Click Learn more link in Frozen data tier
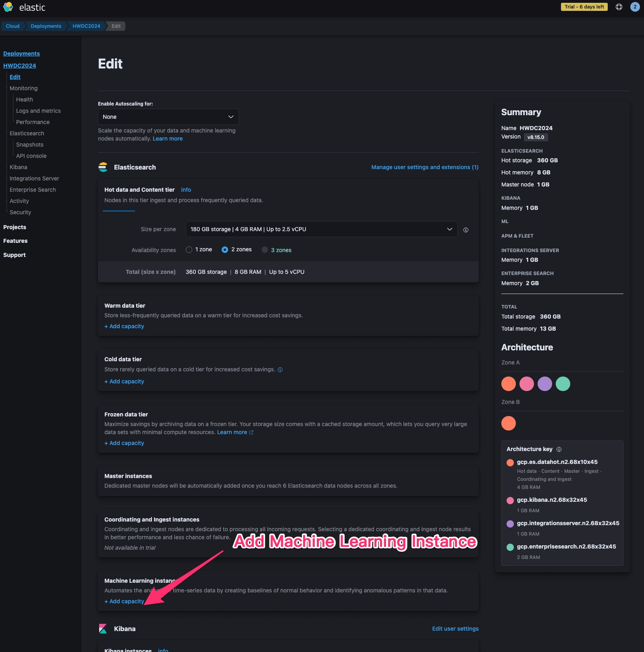The height and width of the screenshot is (652, 644). click(x=232, y=432)
